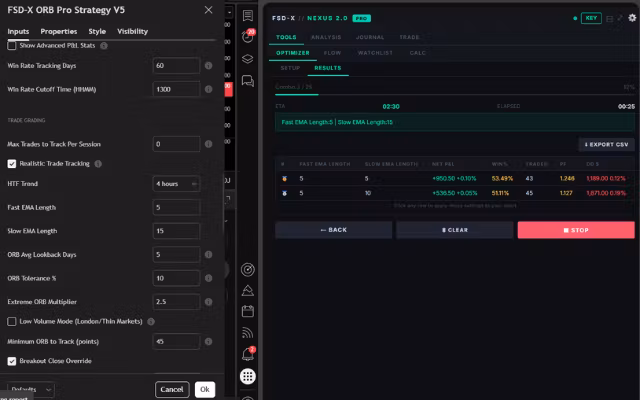The height and width of the screenshot is (400, 640).
Task: Info icon beside Low Volume Mode
Action: point(151,322)
